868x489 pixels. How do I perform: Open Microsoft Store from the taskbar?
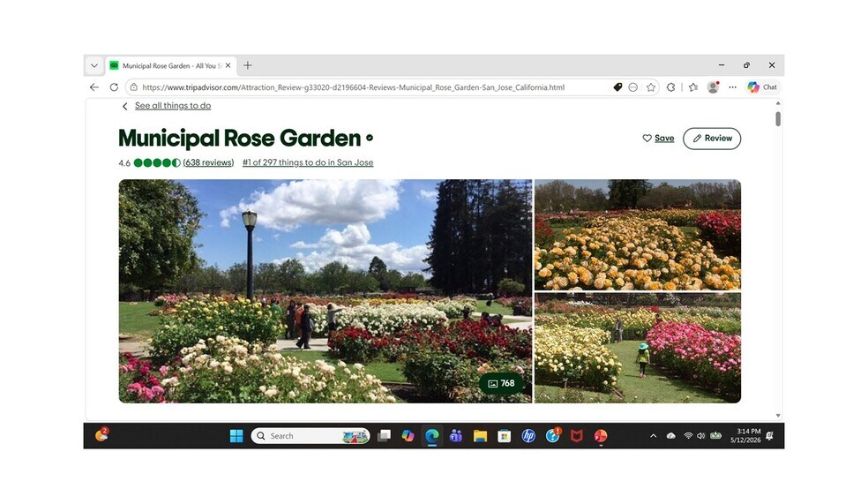pos(504,436)
